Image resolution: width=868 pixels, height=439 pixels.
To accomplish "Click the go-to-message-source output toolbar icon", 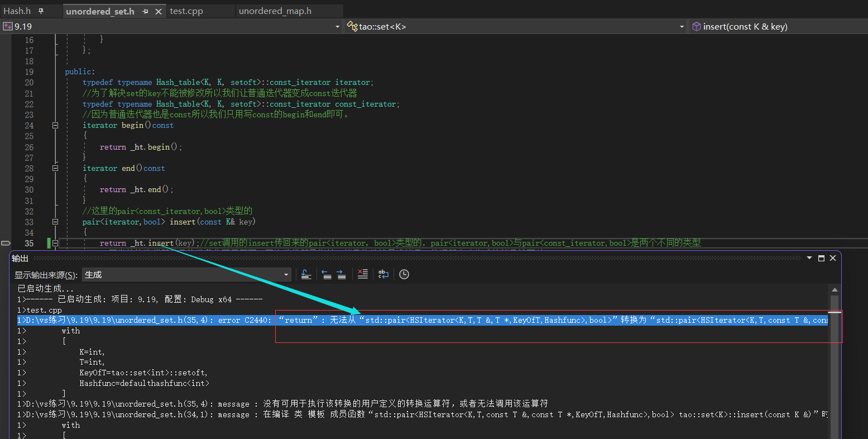I will tap(306, 274).
